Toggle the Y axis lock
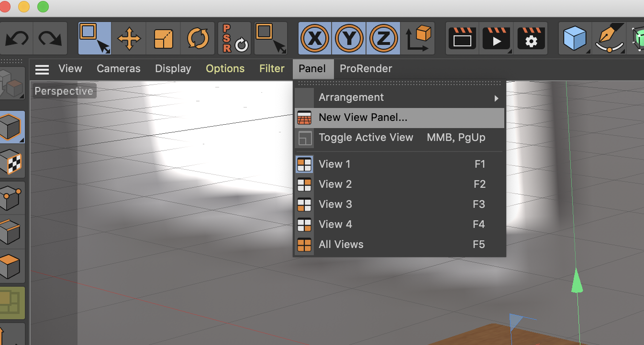The image size is (644, 345). tap(349, 38)
